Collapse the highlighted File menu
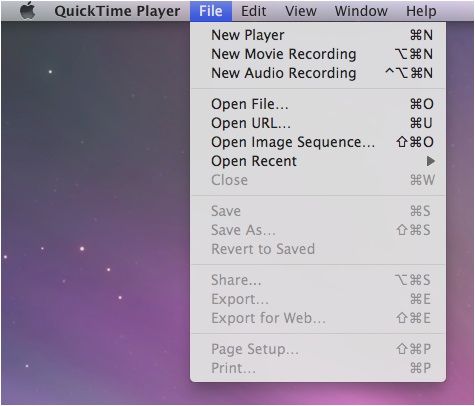475x406 pixels. coord(211,11)
